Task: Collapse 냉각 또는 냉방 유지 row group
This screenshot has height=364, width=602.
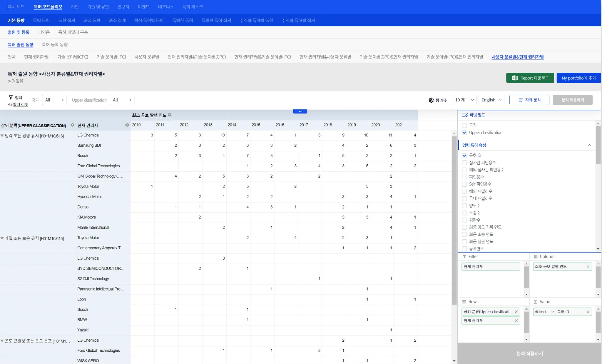Action: click(x=2, y=136)
